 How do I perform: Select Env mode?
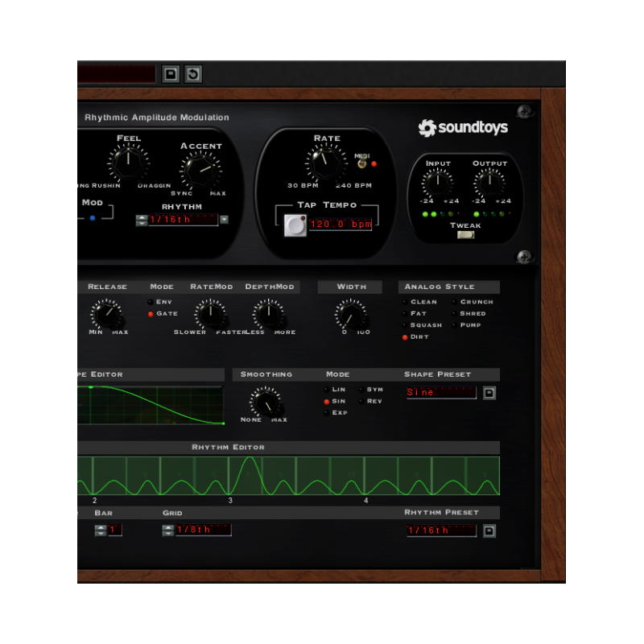pyautogui.click(x=150, y=302)
